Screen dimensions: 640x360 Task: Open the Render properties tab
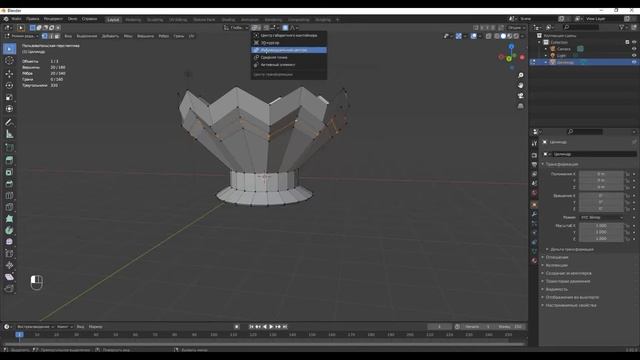point(534,155)
